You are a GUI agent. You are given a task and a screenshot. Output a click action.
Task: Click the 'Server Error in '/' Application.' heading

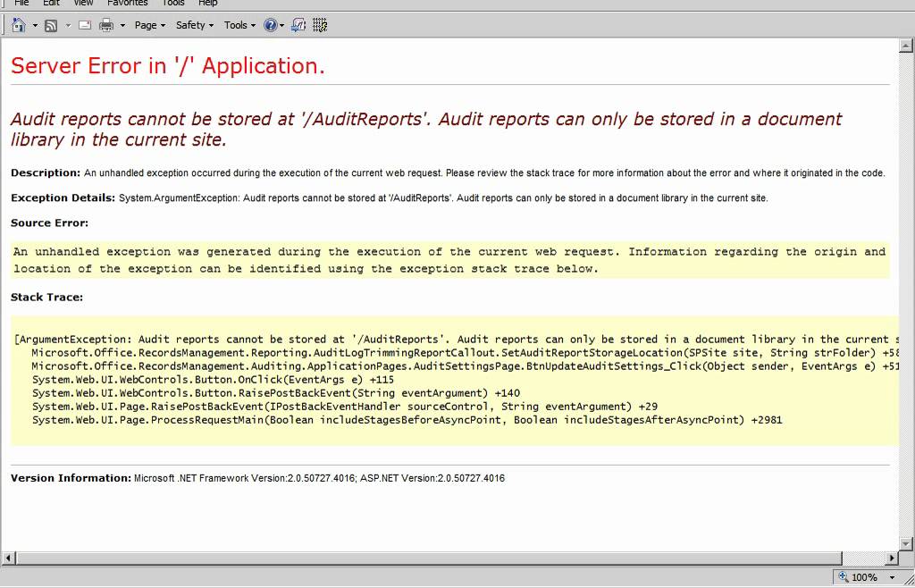pos(167,66)
